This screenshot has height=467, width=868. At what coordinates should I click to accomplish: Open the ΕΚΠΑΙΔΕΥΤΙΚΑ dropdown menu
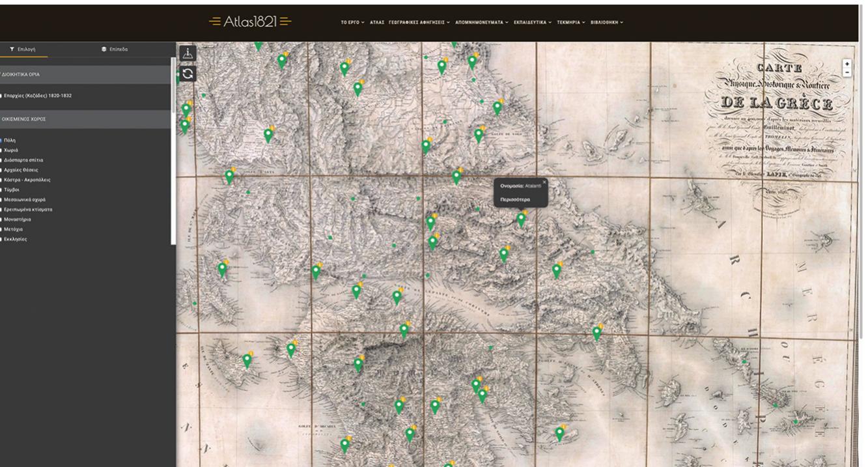[533, 22]
